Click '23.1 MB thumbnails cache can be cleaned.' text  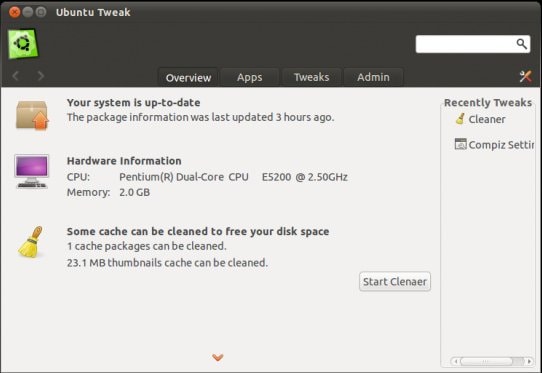click(167, 263)
